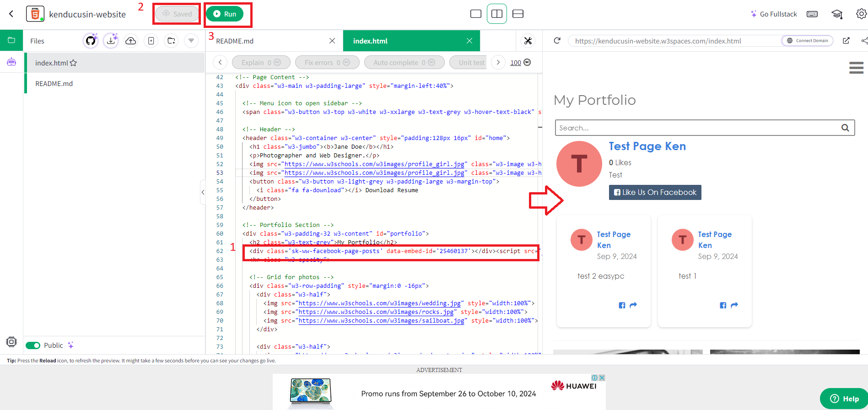The image size is (868, 410).
Task: Click the cloud upload icon
Action: 131,41
